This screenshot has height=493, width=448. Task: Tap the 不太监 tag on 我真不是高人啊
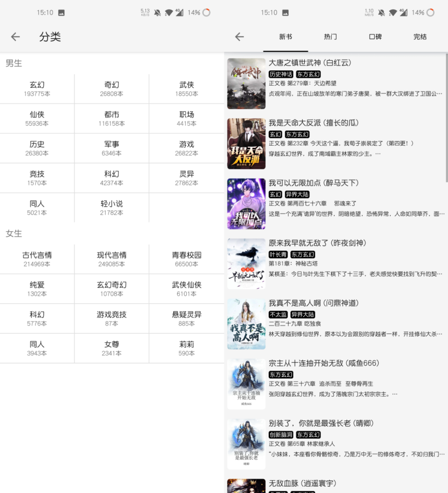point(278,315)
